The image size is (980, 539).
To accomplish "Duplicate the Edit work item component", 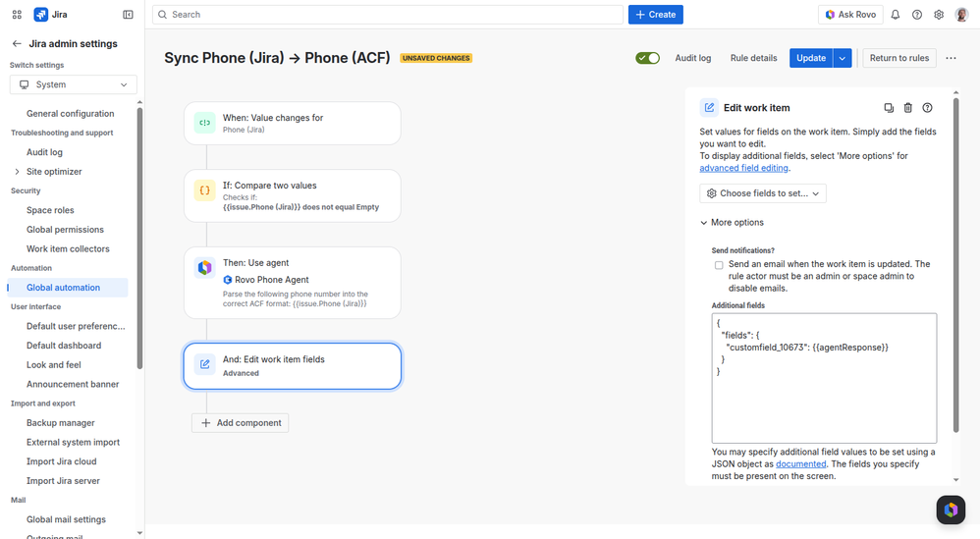I will pyautogui.click(x=889, y=107).
